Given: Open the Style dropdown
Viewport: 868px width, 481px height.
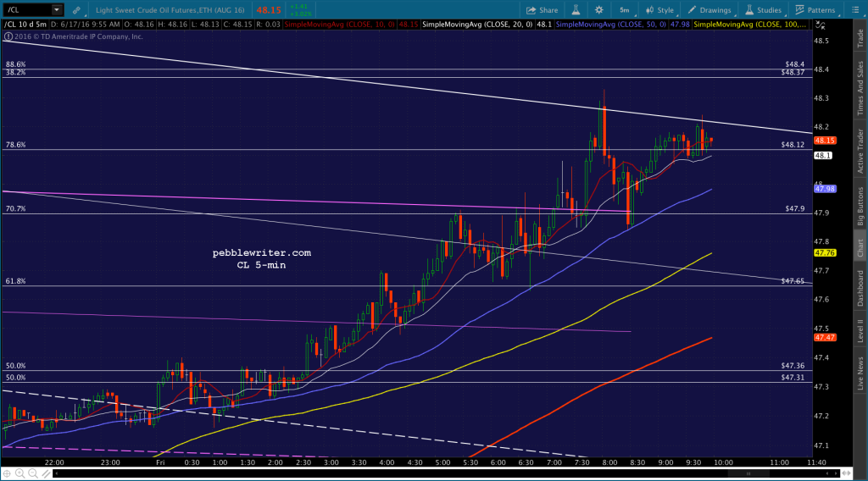Looking at the screenshot, I should [659, 10].
